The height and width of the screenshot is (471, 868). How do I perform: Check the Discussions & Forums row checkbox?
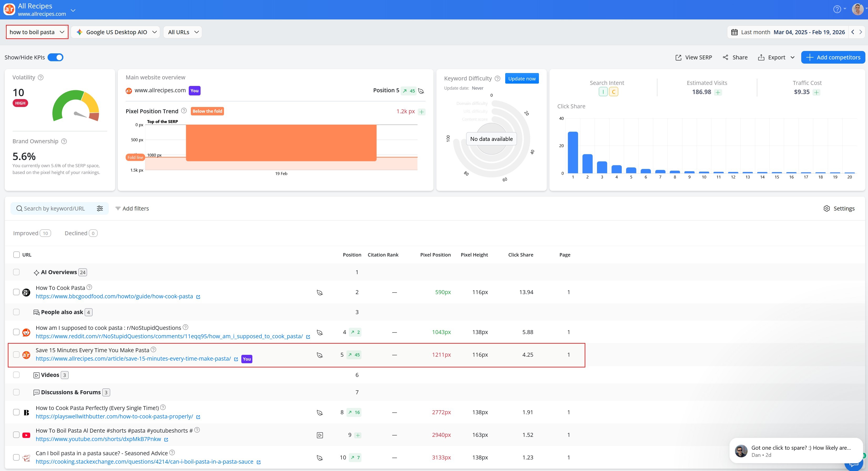tap(16, 392)
